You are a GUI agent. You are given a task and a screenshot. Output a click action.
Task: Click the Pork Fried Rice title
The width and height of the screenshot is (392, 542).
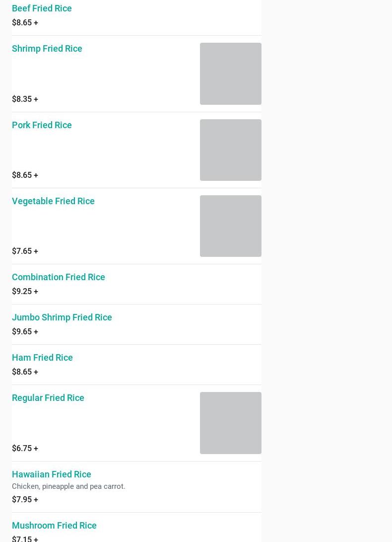pyautogui.click(x=42, y=125)
